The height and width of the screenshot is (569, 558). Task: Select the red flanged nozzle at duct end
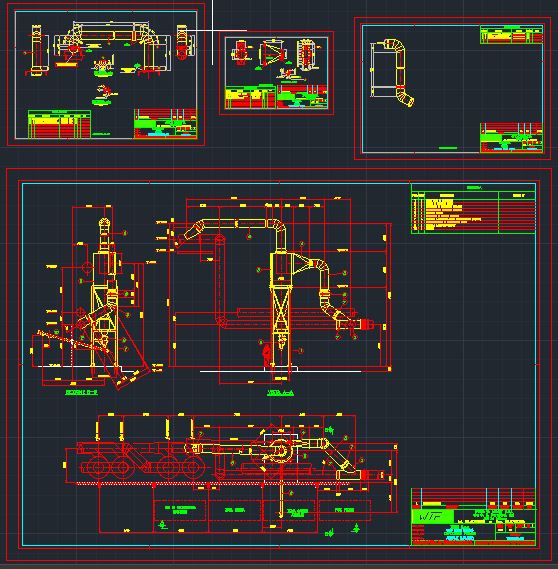[x=365, y=324]
